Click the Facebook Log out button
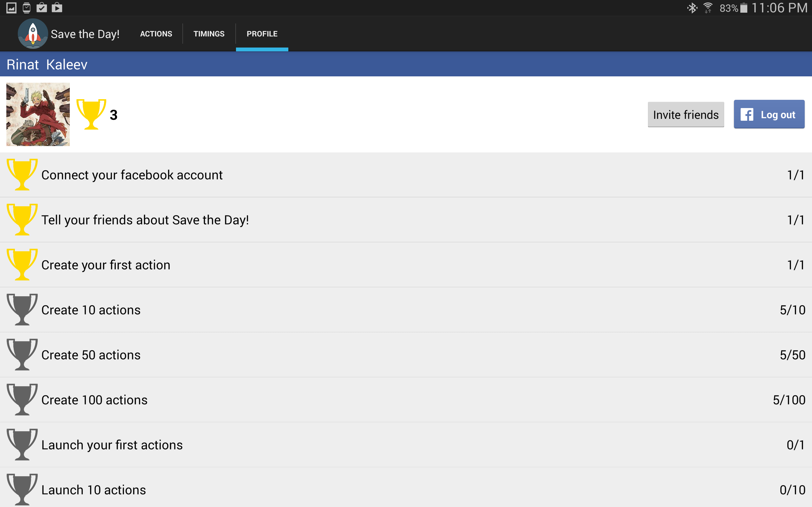The image size is (812, 507). click(769, 114)
